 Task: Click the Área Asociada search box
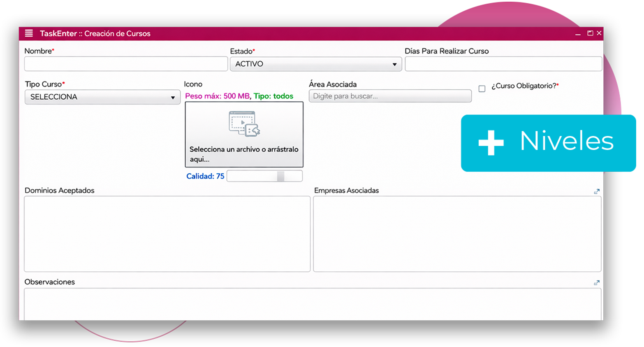pos(390,96)
